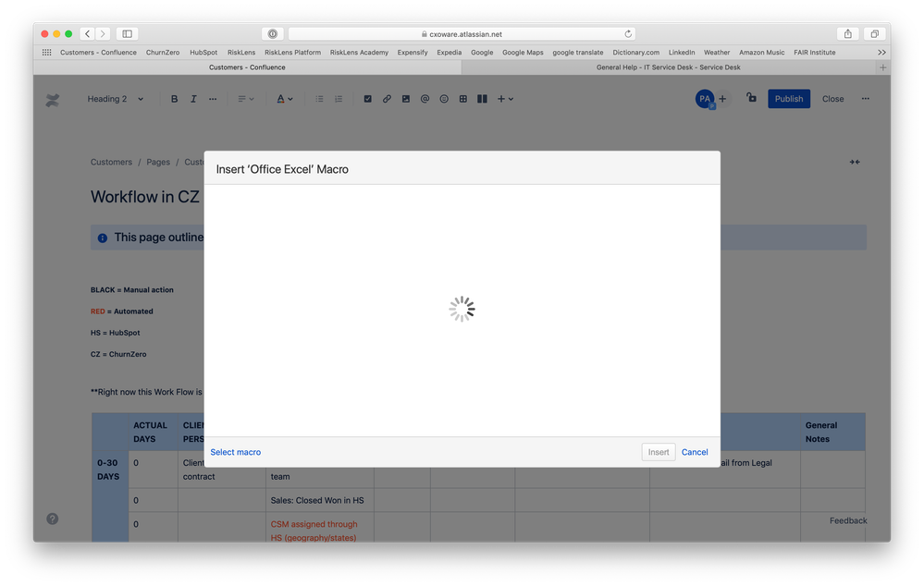Open the text color dropdown
Image resolution: width=924 pixels, height=586 pixels.
click(x=285, y=99)
